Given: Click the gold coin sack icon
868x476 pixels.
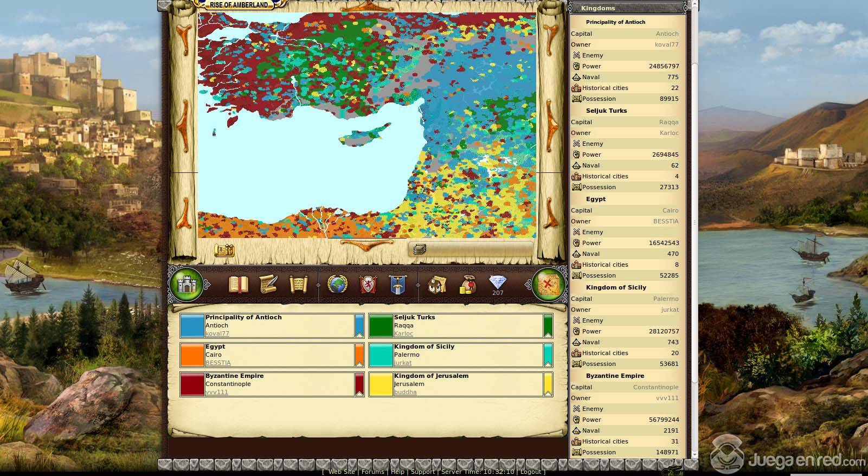Looking at the screenshot, I should (x=467, y=284).
